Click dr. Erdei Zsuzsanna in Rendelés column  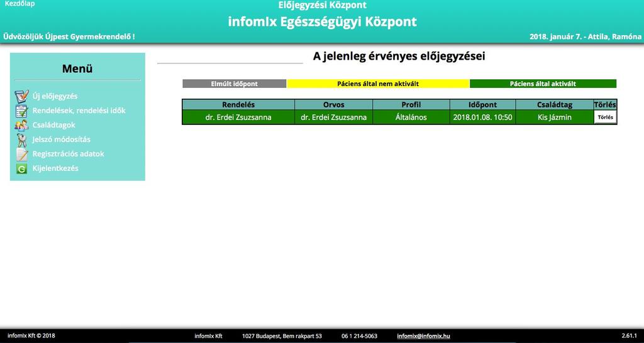coord(238,117)
